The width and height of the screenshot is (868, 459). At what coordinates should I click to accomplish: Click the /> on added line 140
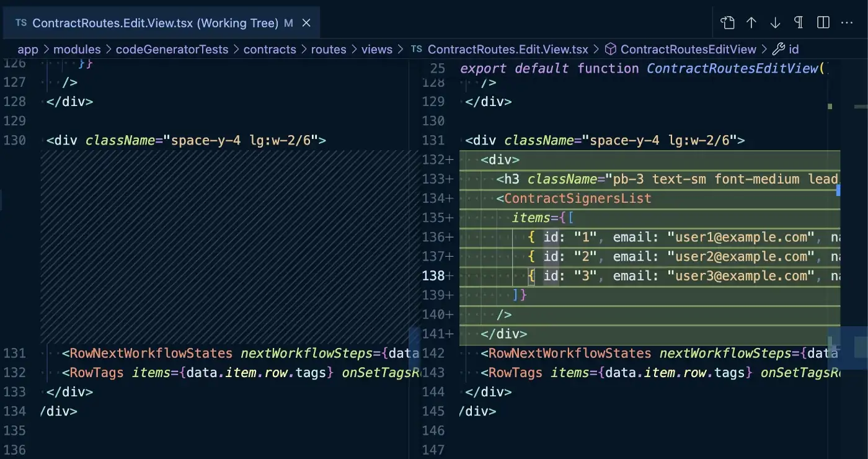coord(504,314)
